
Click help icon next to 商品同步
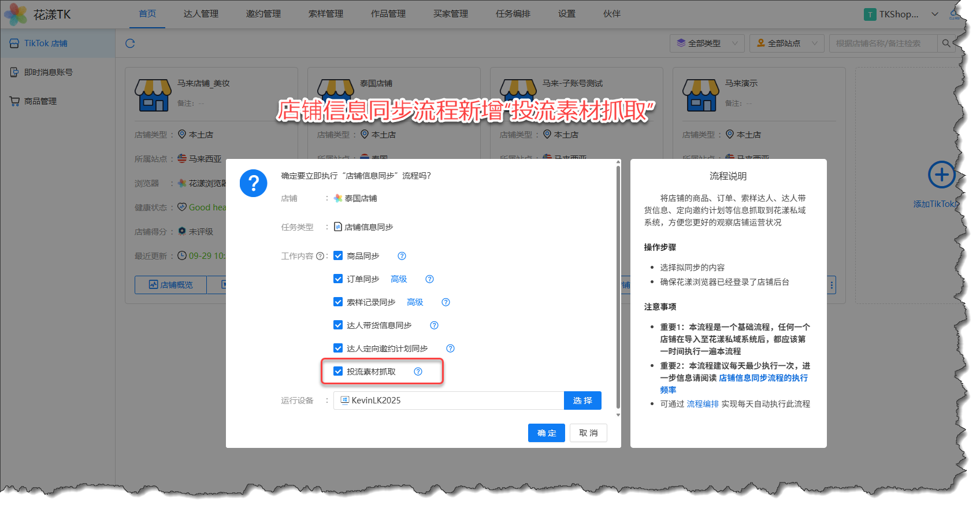click(402, 256)
